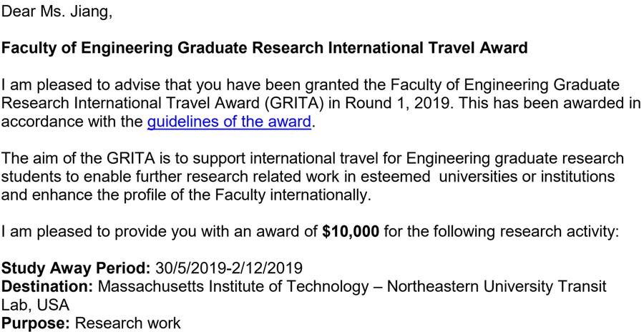Image resolution: width=644 pixels, height=332 pixels.
Task: Click the 'Lab, USA' line
Action: (x=35, y=305)
